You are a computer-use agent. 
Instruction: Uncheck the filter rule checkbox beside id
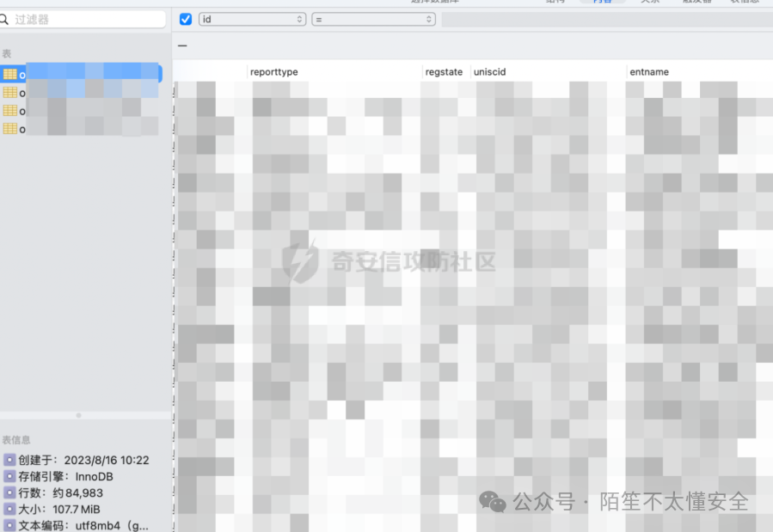pos(186,19)
